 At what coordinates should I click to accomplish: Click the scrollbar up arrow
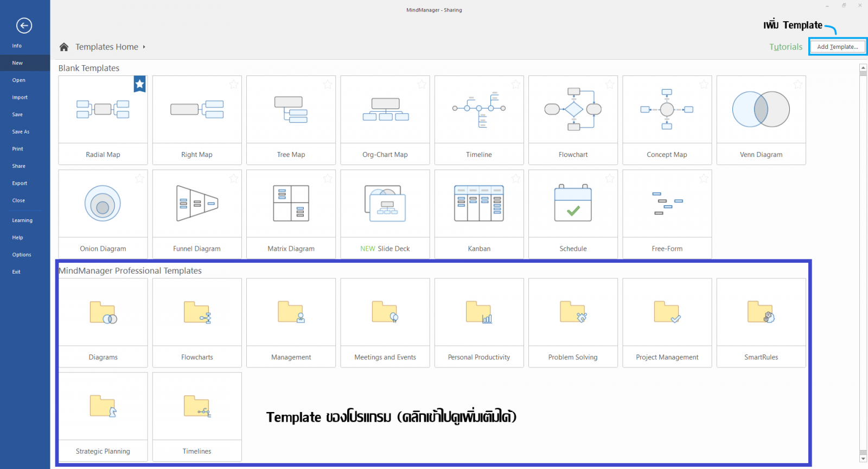pyautogui.click(x=863, y=68)
